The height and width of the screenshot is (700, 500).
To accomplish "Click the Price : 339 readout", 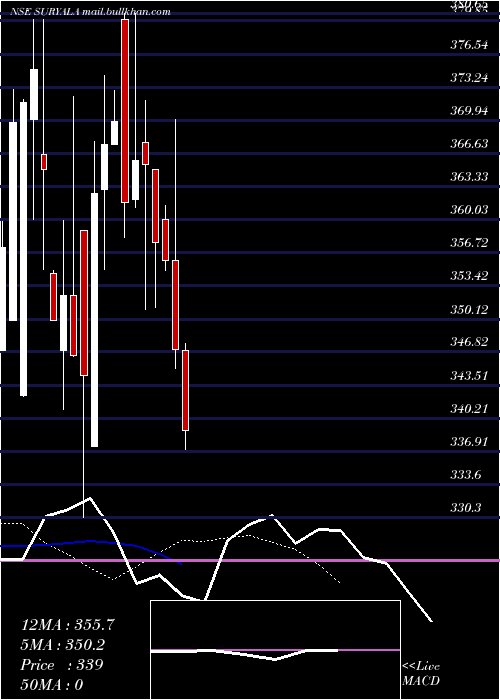I will point(62,665).
